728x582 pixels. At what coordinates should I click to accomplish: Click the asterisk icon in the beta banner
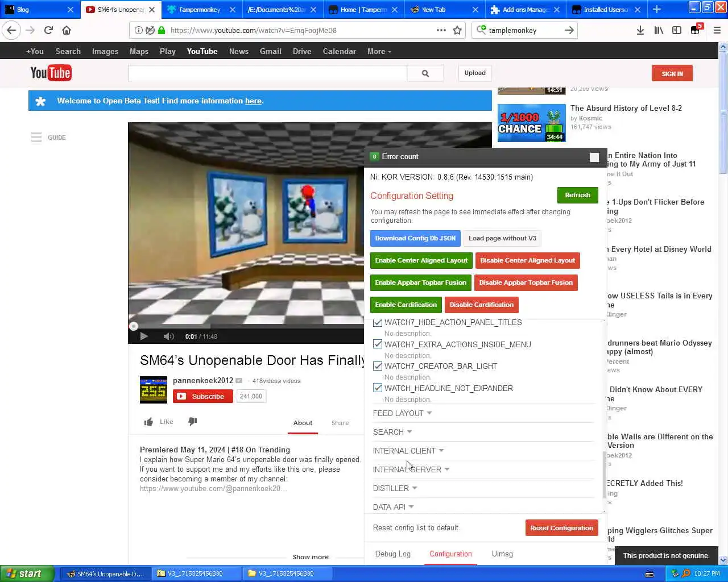click(40, 101)
